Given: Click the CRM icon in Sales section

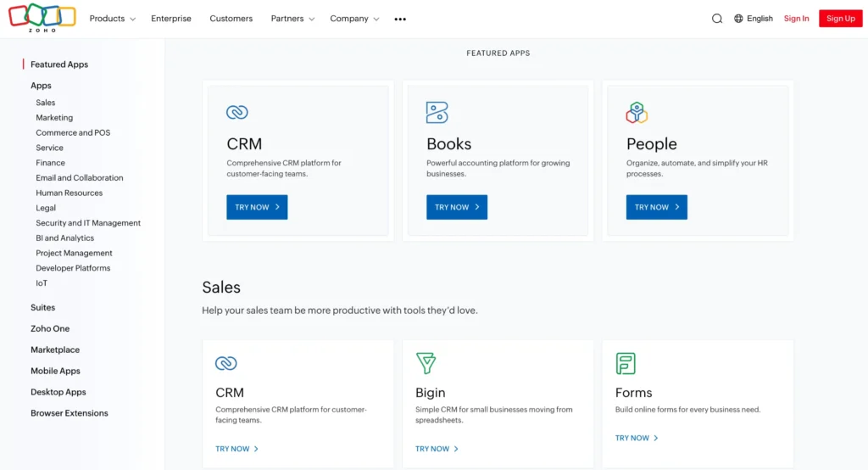Looking at the screenshot, I should coord(225,363).
